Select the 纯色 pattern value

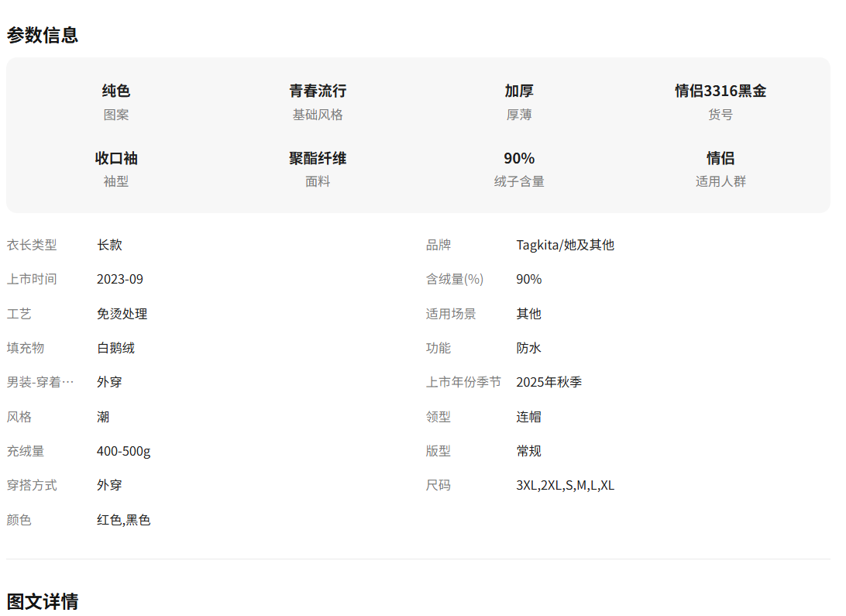pyautogui.click(x=116, y=91)
